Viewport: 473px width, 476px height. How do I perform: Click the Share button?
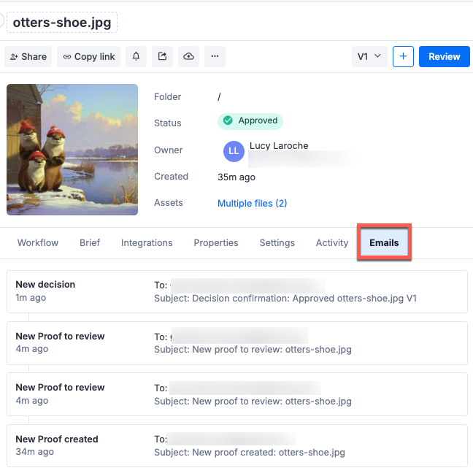28,57
